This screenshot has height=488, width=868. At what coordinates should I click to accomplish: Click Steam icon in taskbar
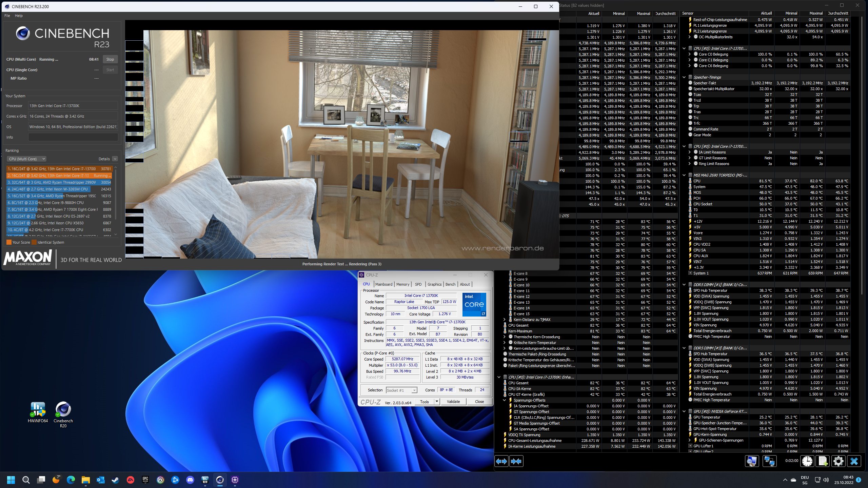point(115,480)
